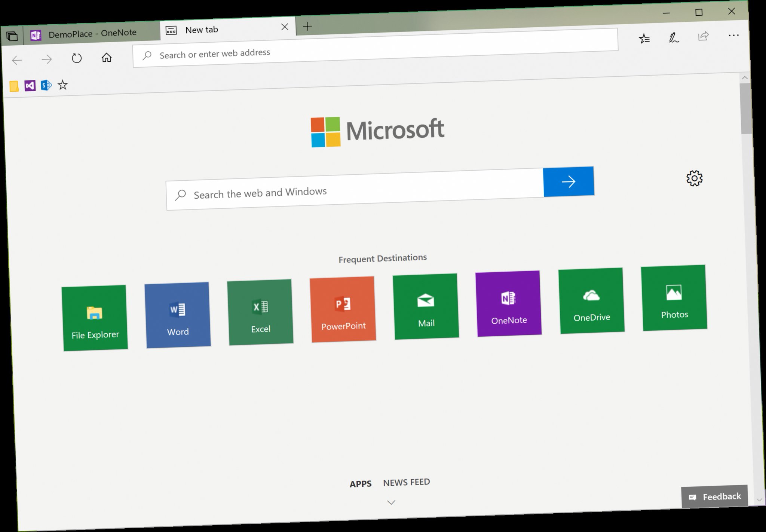
Task: Click the blue search arrow button
Action: pyautogui.click(x=568, y=182)
